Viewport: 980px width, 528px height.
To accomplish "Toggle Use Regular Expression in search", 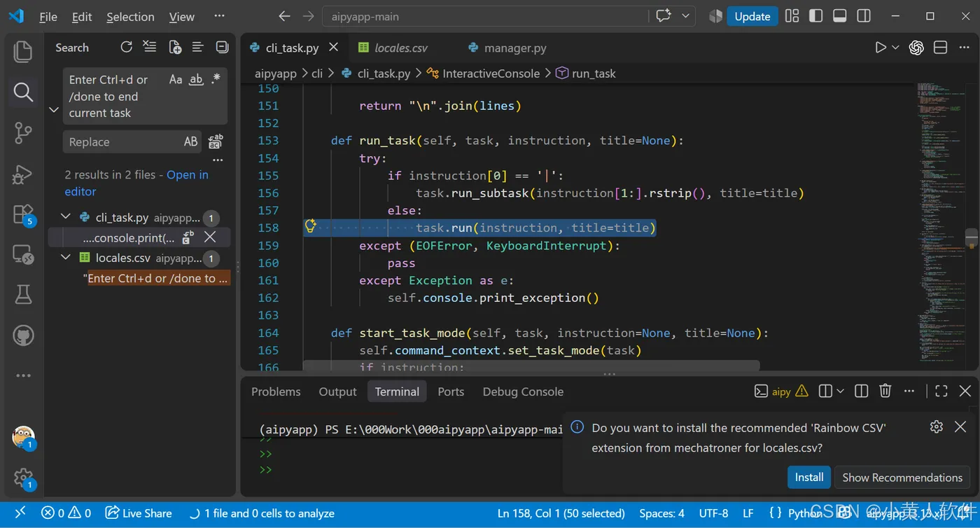I will click(216, 79).
